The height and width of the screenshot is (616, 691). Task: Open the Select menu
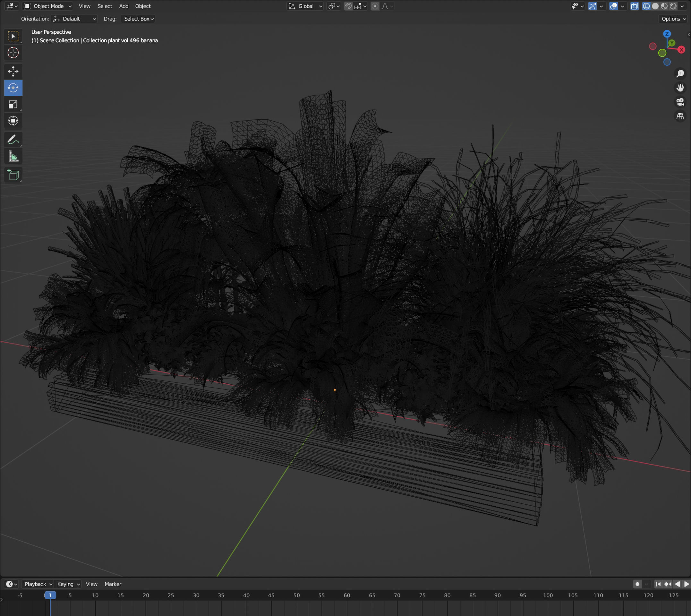coord(105,6)
